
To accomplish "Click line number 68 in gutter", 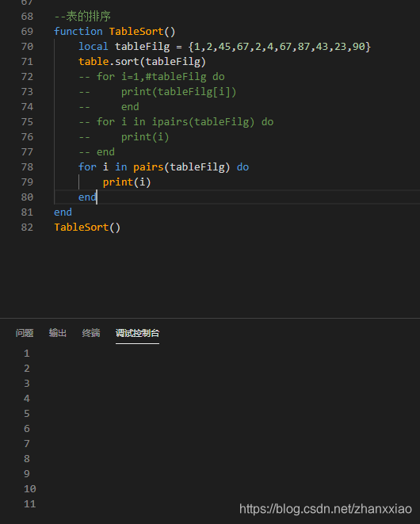I will click(x=27, y=17).
